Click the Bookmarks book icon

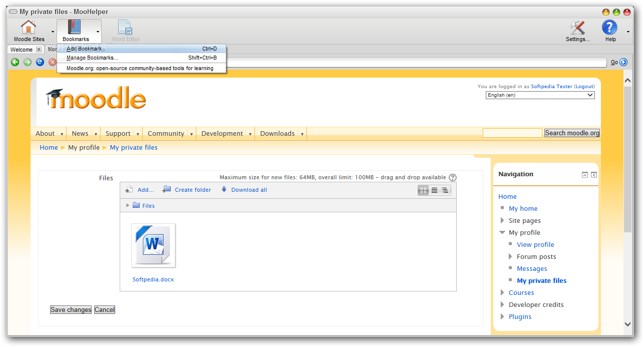[x=74, y=27]
